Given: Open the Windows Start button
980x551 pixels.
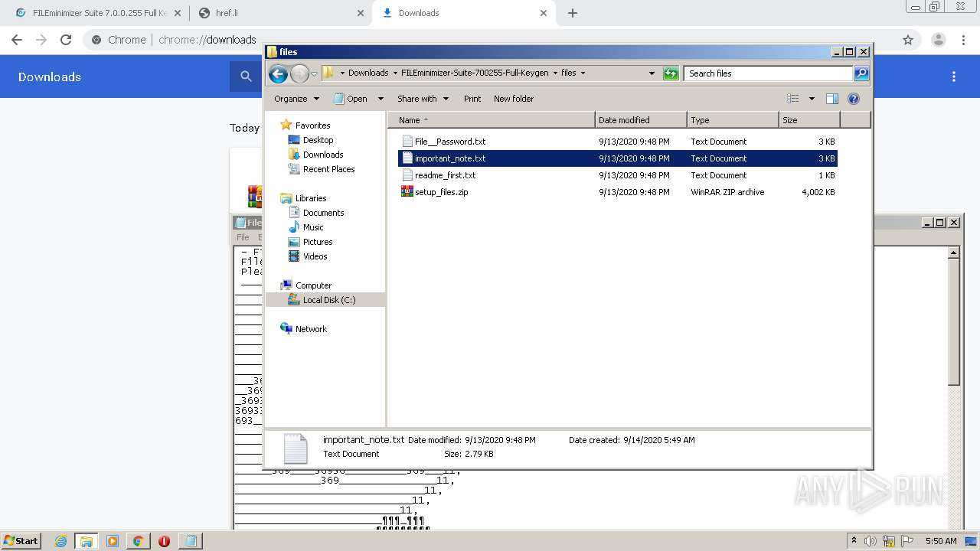Looking at the screenshot, I should 21,540.
